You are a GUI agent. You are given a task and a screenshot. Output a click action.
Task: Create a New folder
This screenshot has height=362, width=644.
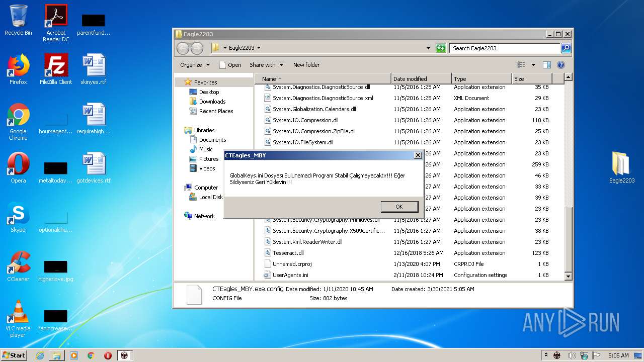tap(306, 65)
